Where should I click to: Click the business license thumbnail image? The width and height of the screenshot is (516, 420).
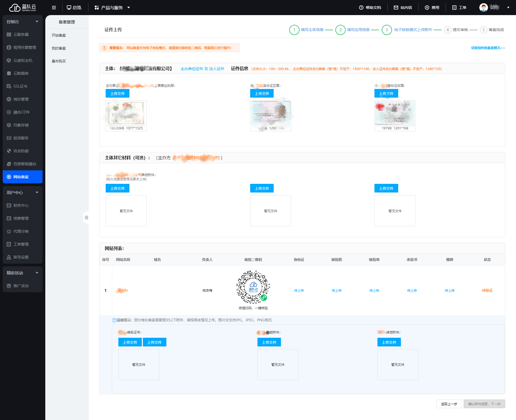[x=126, y=113]
